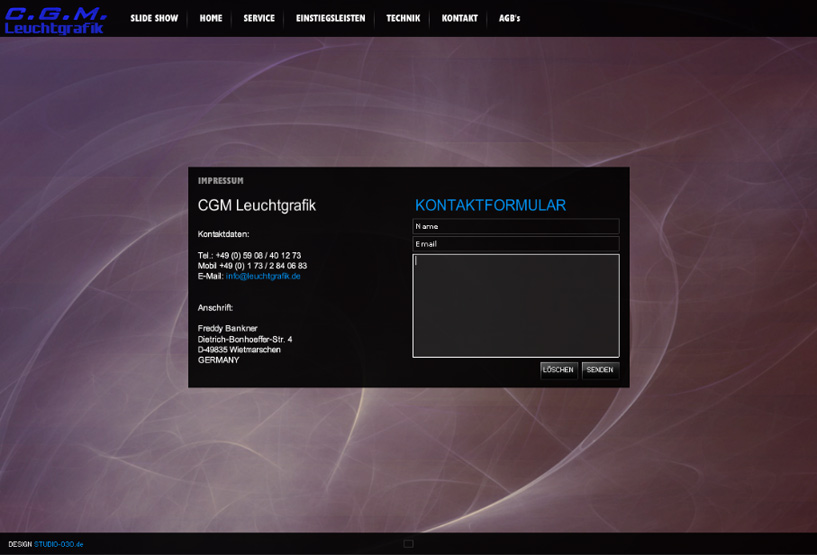Click the info@leuchtgrafik.de email link
This screenshot has height=555, width=817.
pyautogui.click(x=263, y=276)
